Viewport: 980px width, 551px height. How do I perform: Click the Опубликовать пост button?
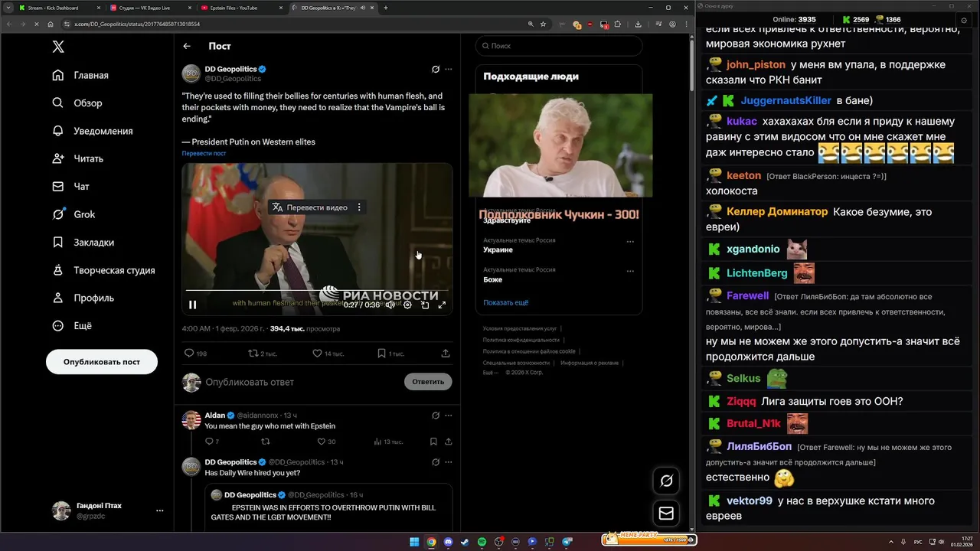click(102, 362)
